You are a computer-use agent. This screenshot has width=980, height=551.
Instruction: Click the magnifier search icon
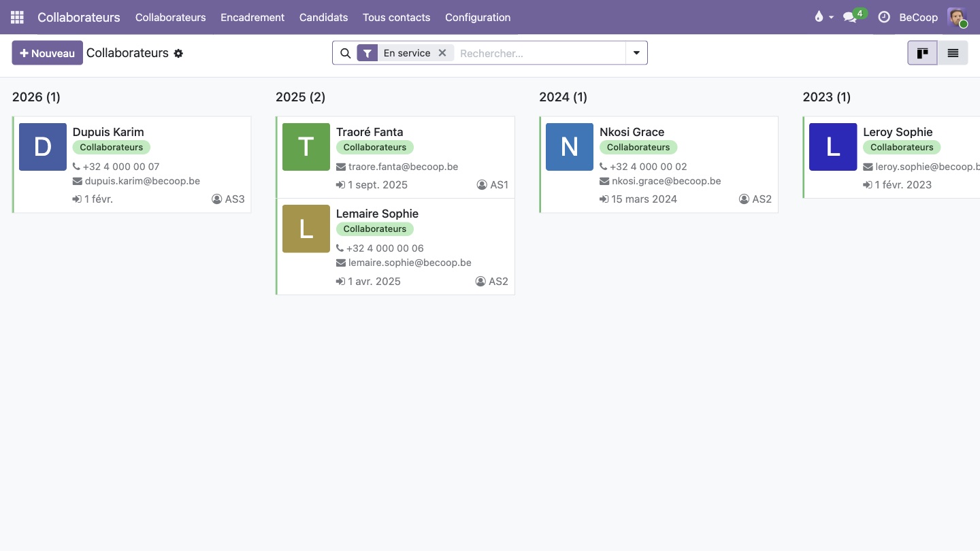tap(345, 53)
